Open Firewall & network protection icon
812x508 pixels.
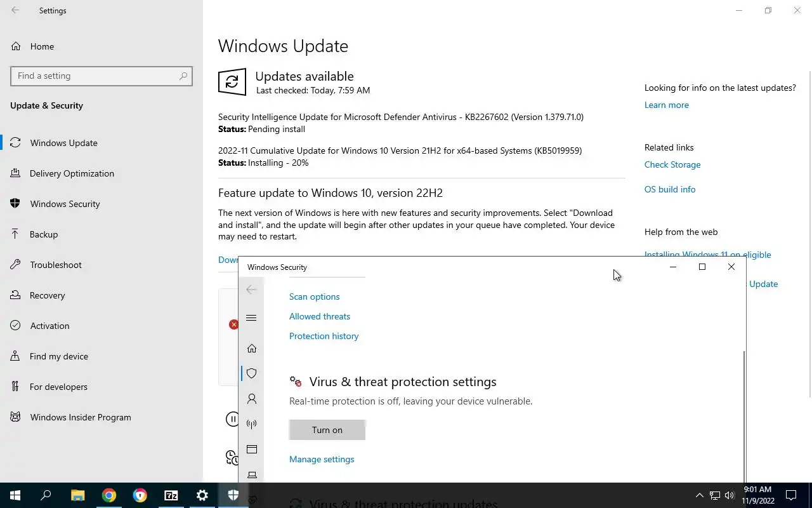point(252,424)
